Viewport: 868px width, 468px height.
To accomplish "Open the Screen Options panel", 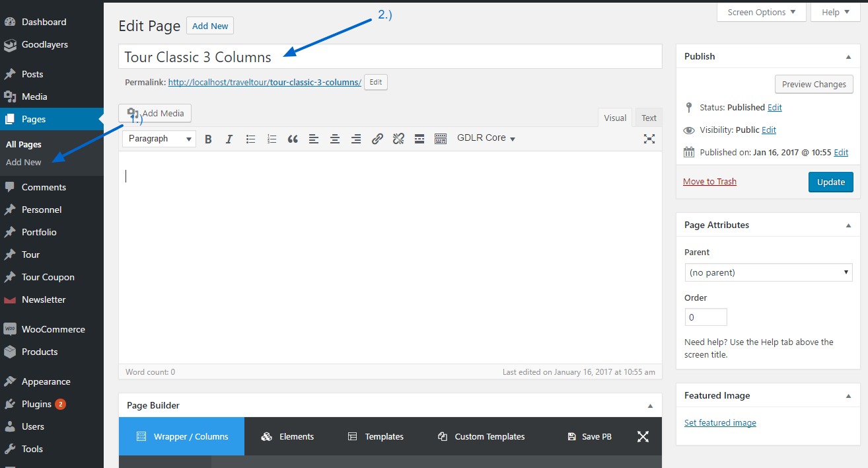I will 762,12.
